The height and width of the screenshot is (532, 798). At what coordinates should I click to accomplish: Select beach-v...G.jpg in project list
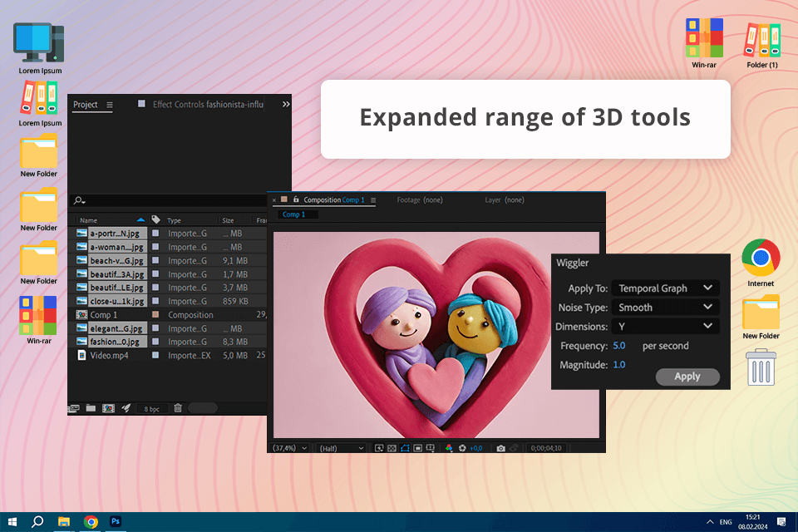coord(116,261)
